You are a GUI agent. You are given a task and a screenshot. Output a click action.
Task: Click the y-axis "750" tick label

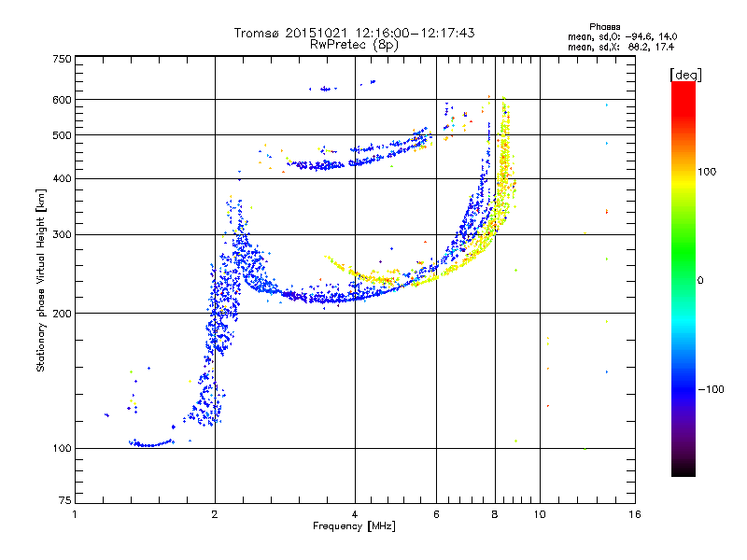62,59
